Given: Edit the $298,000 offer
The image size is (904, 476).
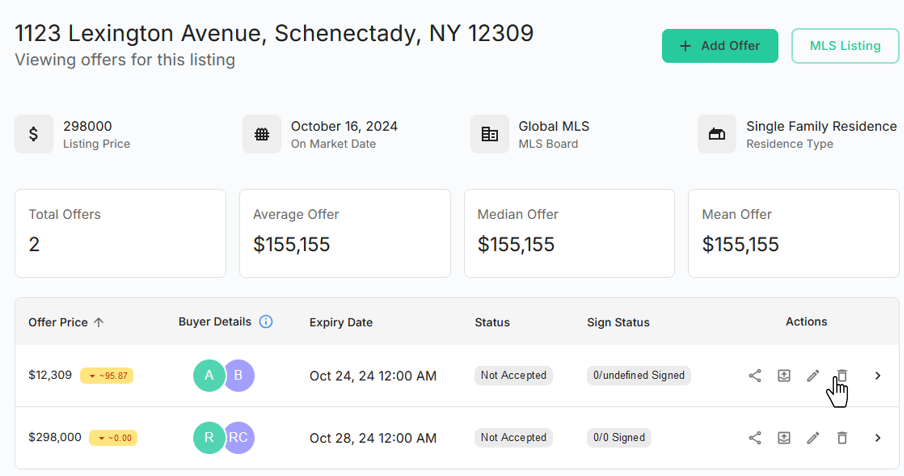Looking at the screenshot, I should [813, 438].
